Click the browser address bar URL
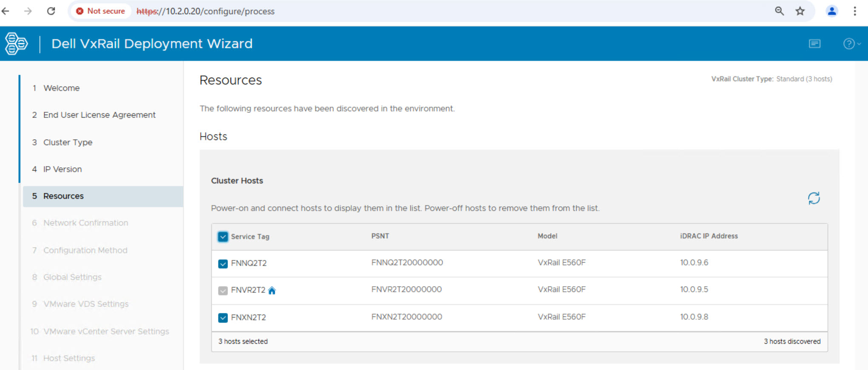 tap(205, 11)
